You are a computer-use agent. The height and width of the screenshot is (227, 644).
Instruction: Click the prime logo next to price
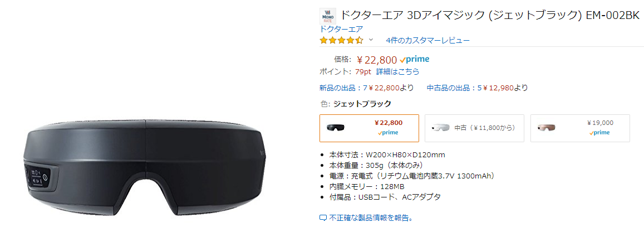pos(414,60)
